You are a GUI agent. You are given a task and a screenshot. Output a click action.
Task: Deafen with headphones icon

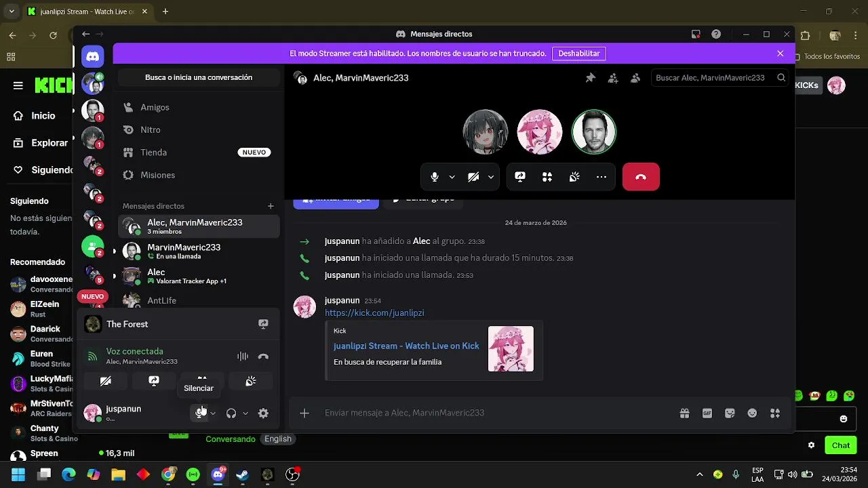click(231, 413)
